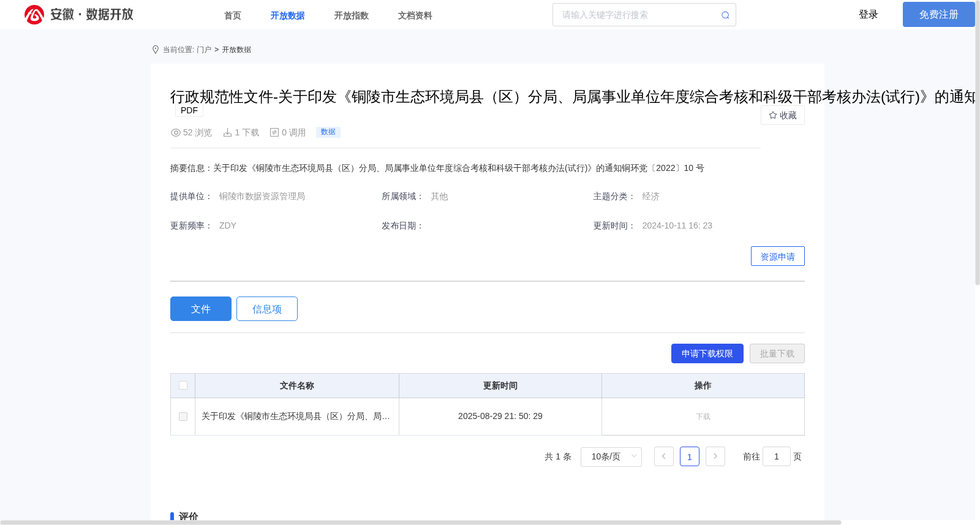
Task: Click the provider 铜陵市数据资源管理局
Action: click(262, 197)
